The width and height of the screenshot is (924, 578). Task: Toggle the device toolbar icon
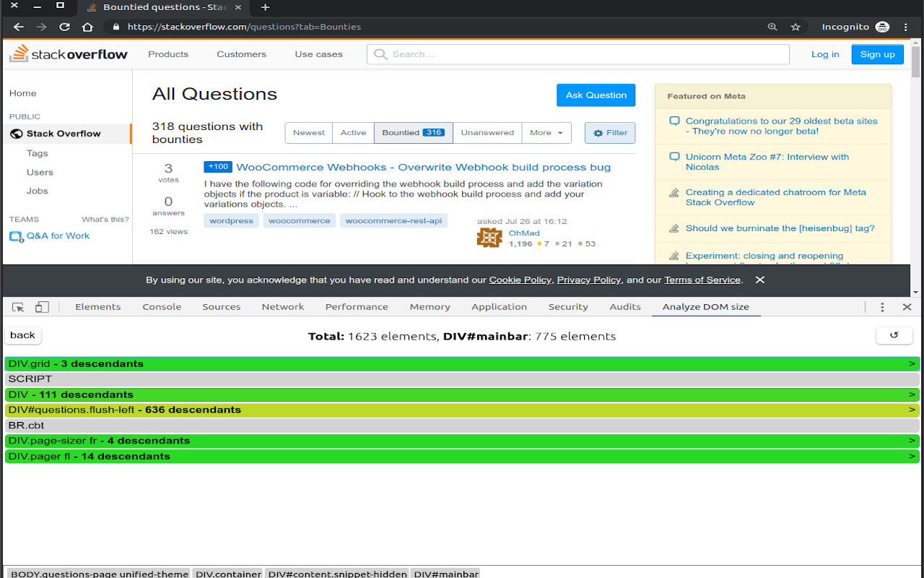click(42, 307)
